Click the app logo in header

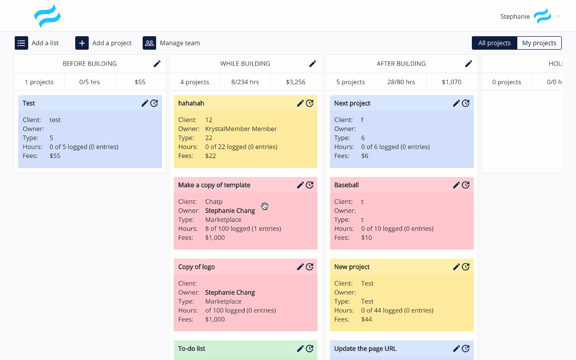tap(47, 16)
